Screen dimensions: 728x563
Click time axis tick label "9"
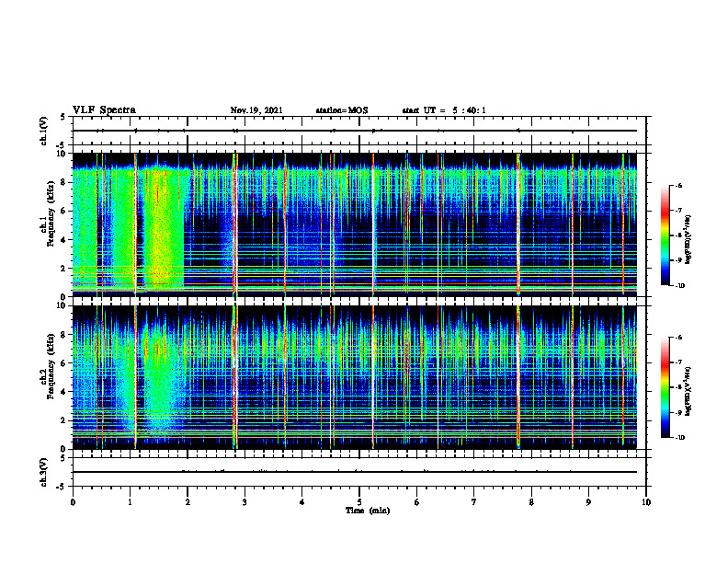(588, 502)
